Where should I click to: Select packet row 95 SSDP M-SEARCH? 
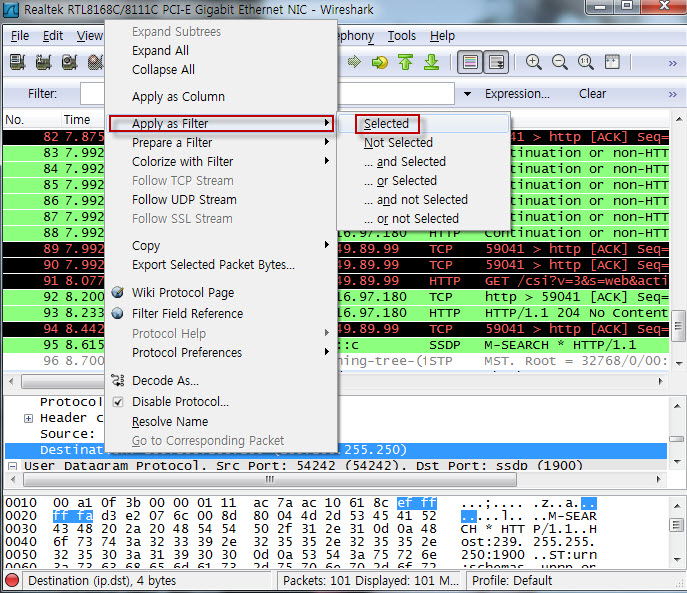click(336, 345)
